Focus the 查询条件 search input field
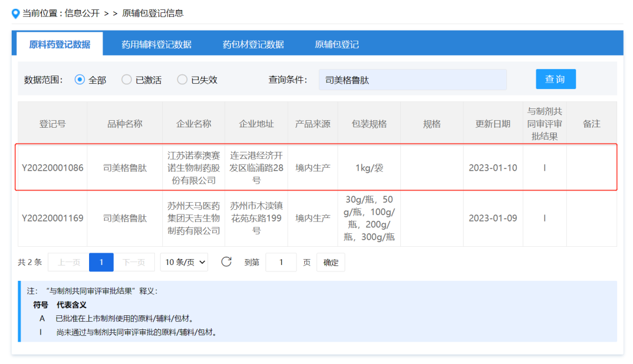Viewport: 633px width, 364px height. click(413, 80)
